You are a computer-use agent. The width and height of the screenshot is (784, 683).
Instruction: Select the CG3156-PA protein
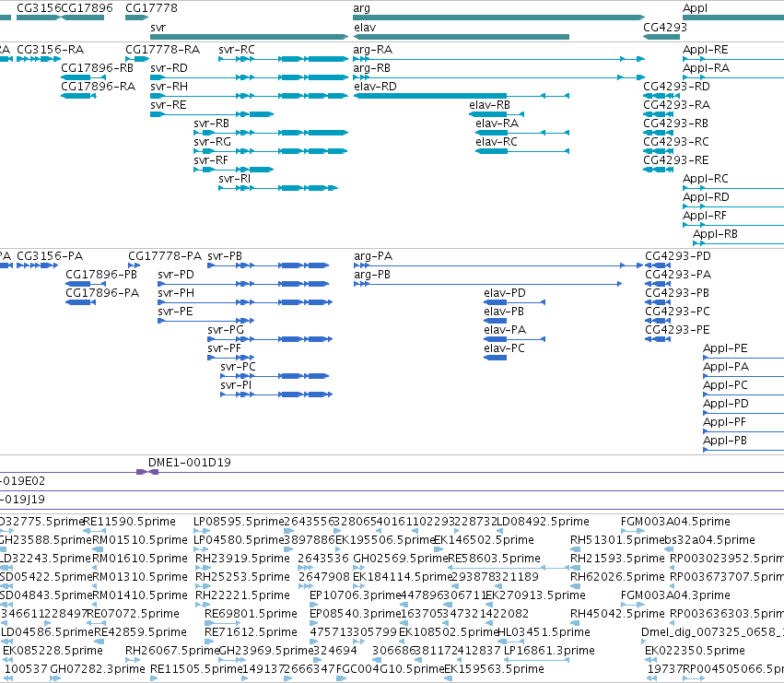pyautogui.click(x=38, y=265)
